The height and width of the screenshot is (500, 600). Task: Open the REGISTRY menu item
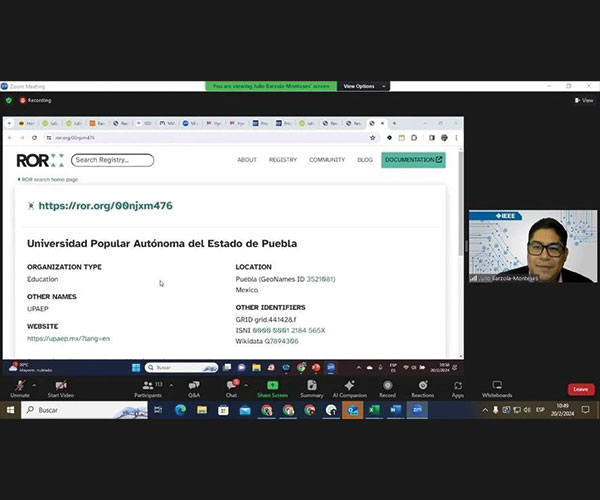click(283, 160)
